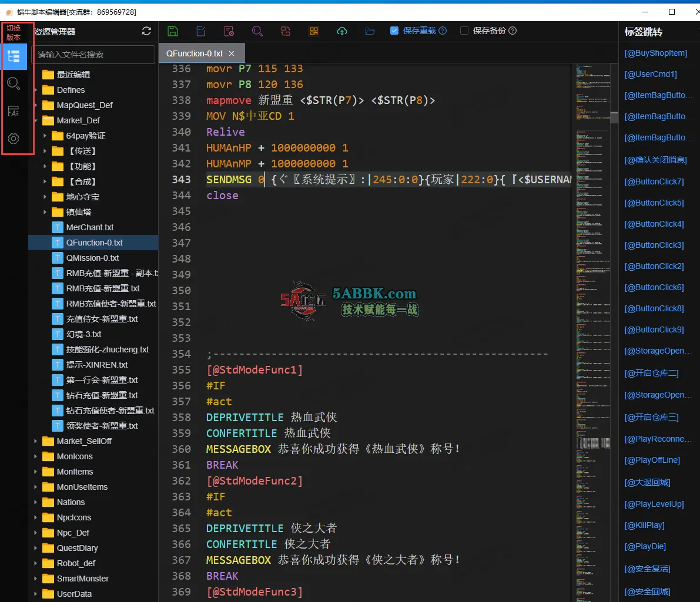Image resolution: width=700 pixels, height=602 pixels.
Task: Open 技能强化-zhucheng.txt file
Action: [x=107, y=349]
